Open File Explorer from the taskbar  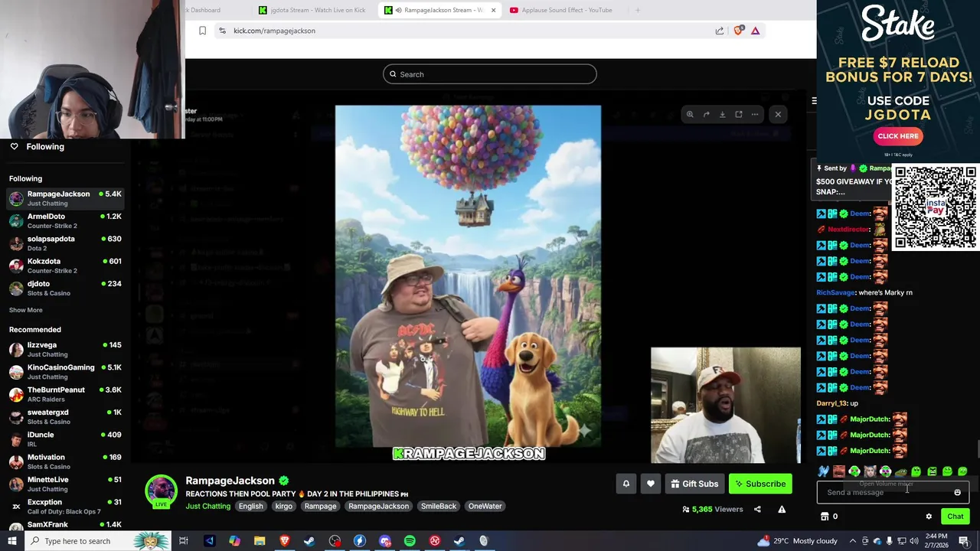(x=260, y=541)
